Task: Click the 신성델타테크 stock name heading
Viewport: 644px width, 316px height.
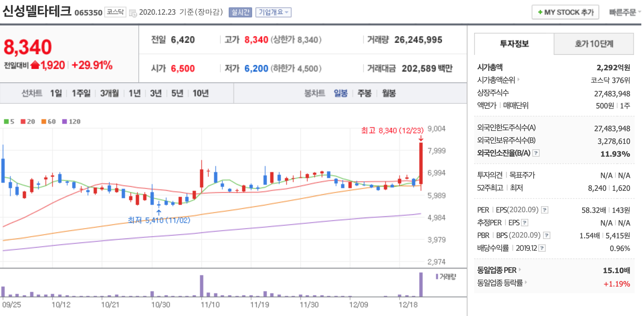Action: click(x=37, y=11)
